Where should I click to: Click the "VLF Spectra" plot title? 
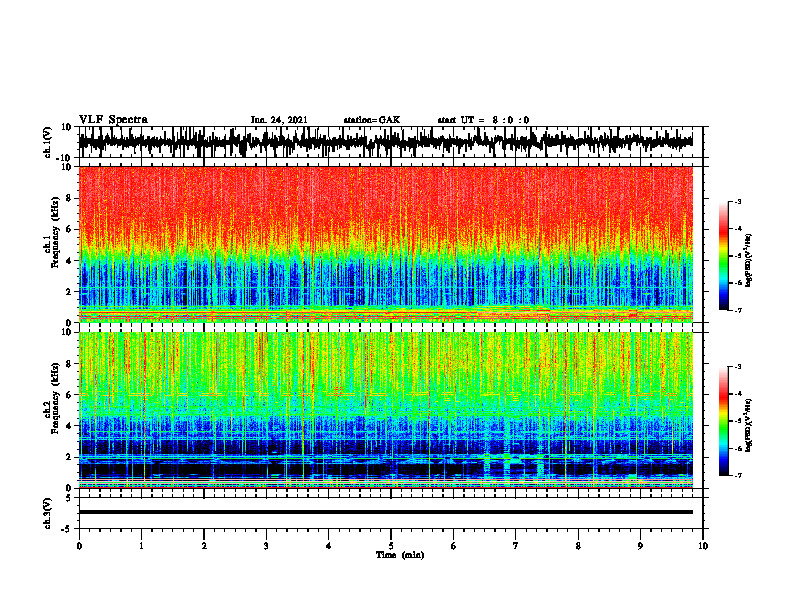coord(113,120)
